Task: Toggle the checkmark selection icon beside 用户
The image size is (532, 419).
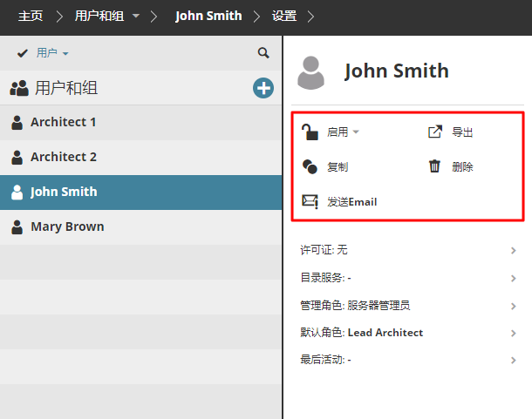Action: (23, 53)
